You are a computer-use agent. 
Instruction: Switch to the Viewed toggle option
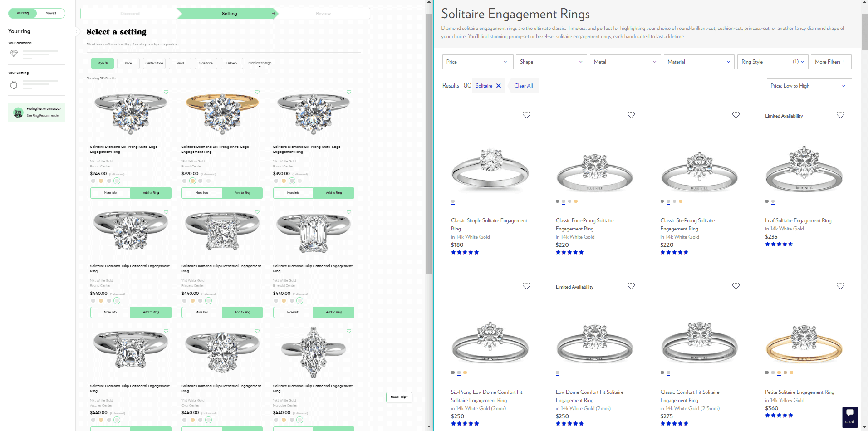[51, 13]
